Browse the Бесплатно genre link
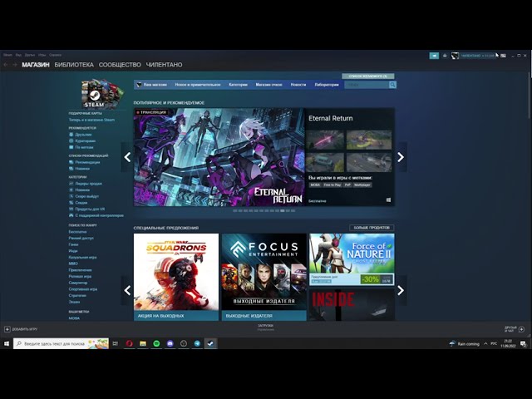This screenshot has height=399, width=532. [77, 232]
